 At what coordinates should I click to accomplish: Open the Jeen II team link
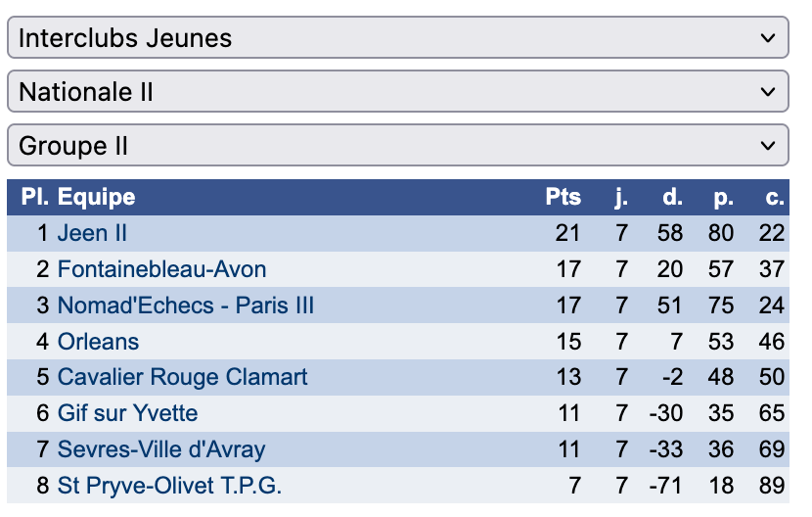92,233
